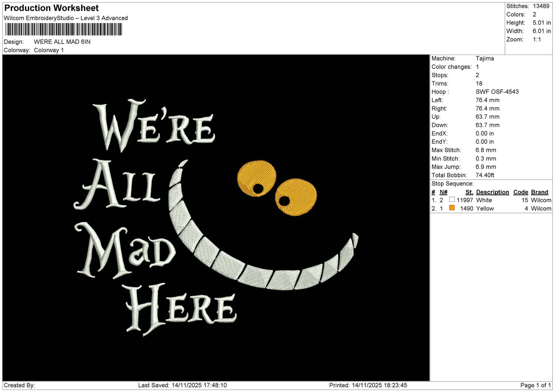Click the 'Stop Sequence:' heading
Viewport: 555px width, 392px height.
(x=452, y=184)
